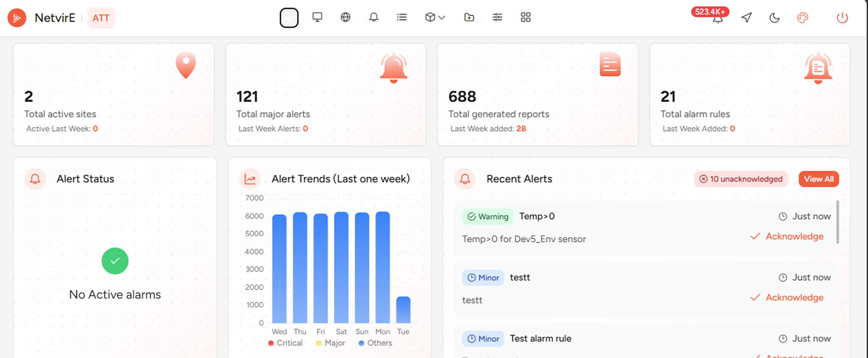Click 'Last Week Alerts: 0' text
This screenshot has width=868, height=358.
273,129
